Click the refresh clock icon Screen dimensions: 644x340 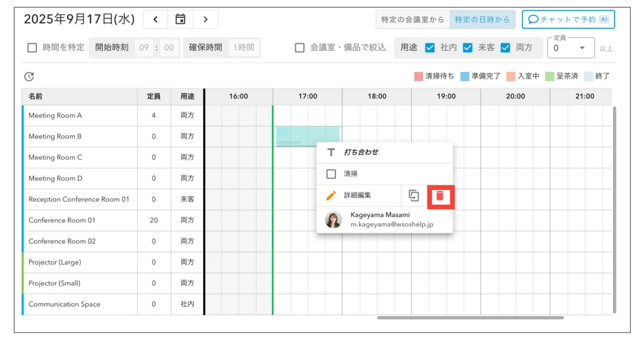tap(29, 76)
